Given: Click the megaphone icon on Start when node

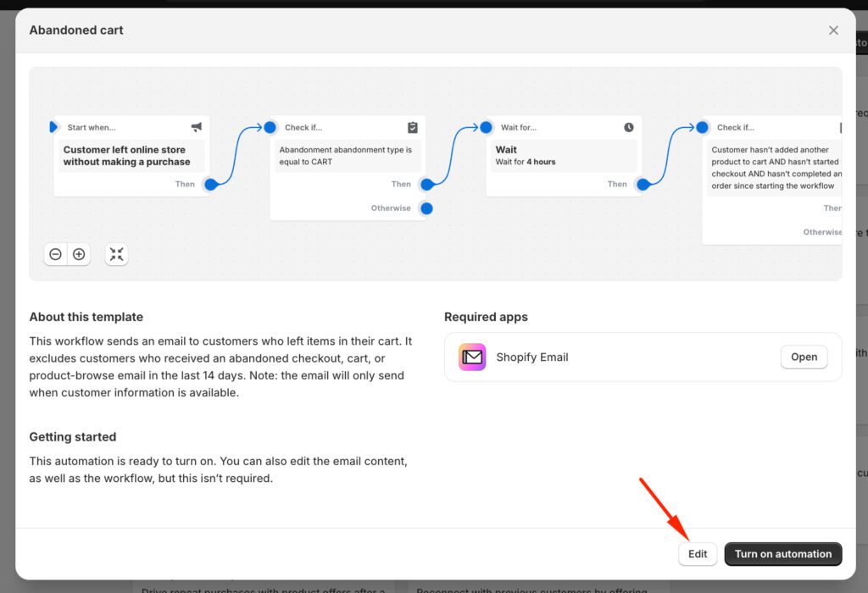Looking at the screenshot, I should click(x=197, y=127).
